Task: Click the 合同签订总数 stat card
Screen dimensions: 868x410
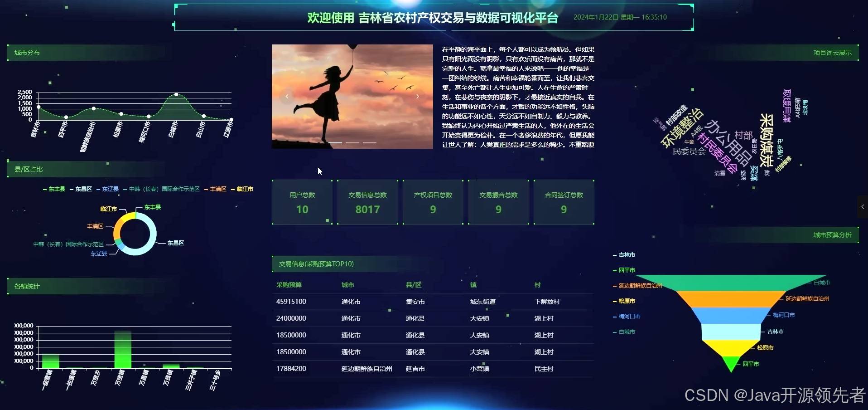Action: (x=564, y=202)
